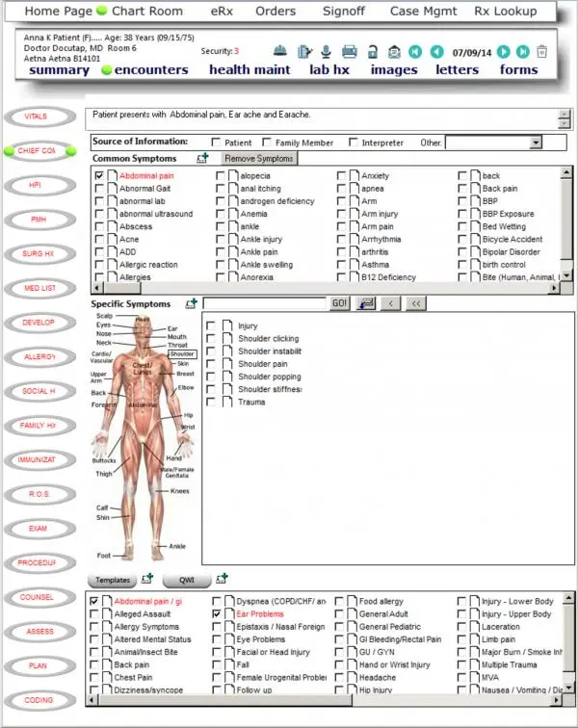Click the Remove Symptoms button

(259, 158)
